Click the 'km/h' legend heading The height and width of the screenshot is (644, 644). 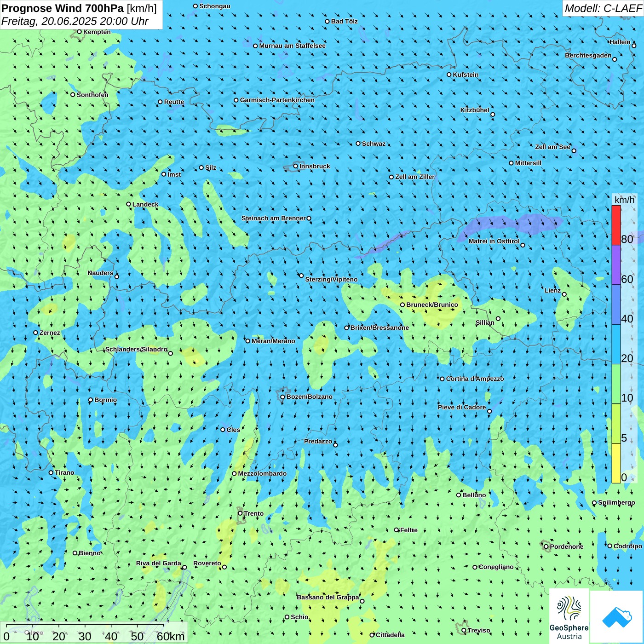coord(624,200)
